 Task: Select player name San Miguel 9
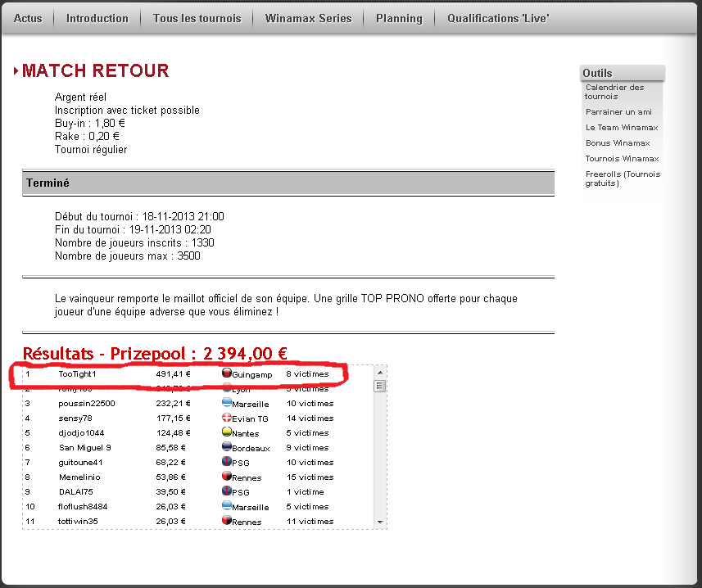tap(85, 448)
